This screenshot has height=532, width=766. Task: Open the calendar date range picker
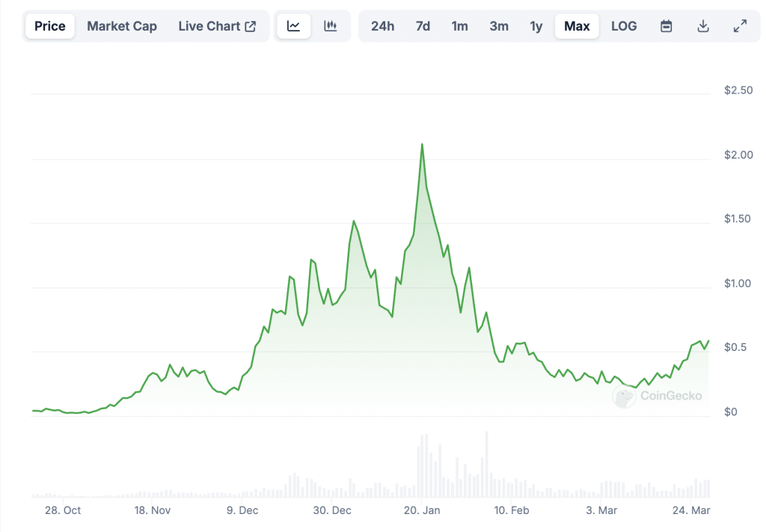click(x=667, y=26)
